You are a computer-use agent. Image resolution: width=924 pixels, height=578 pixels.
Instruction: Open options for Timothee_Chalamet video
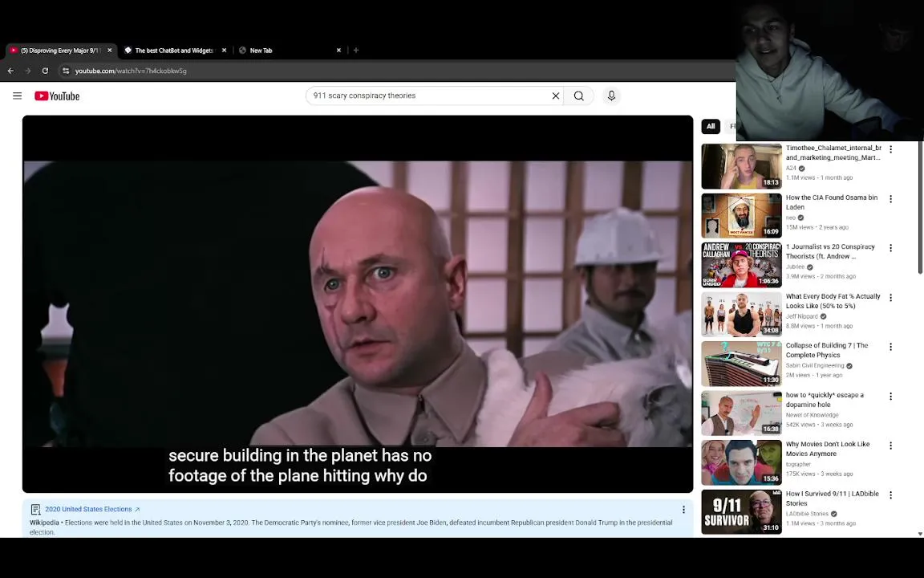point(890,150)
